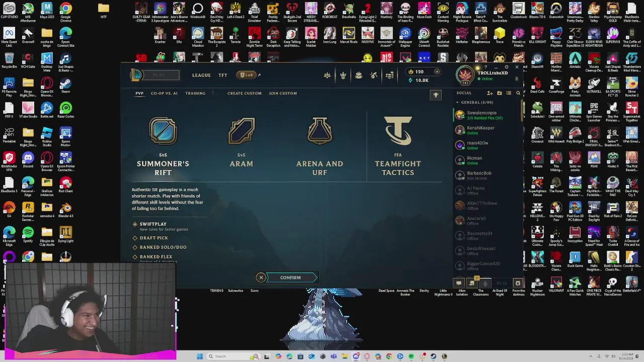Viewport: 644px width, 362px height.
Task: Open the WTF folder on desktop
Action: click(x=104, y=10)
